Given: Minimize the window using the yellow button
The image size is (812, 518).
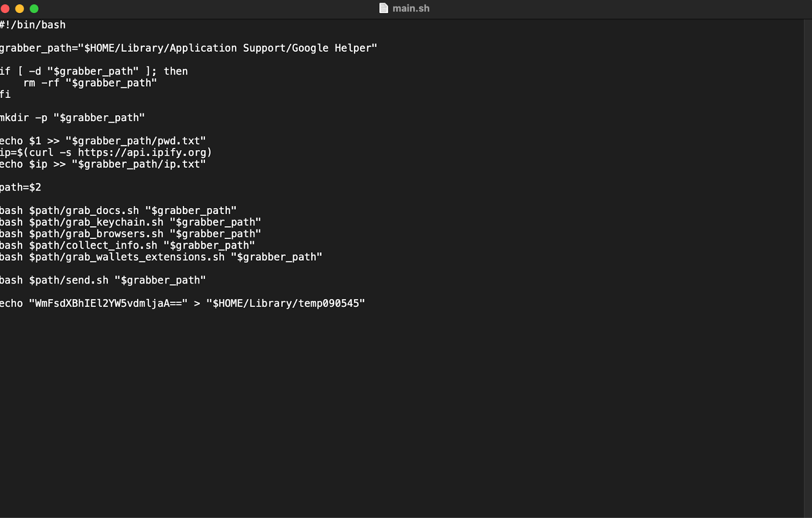Looking at the screenshot, I should [20, 9].
